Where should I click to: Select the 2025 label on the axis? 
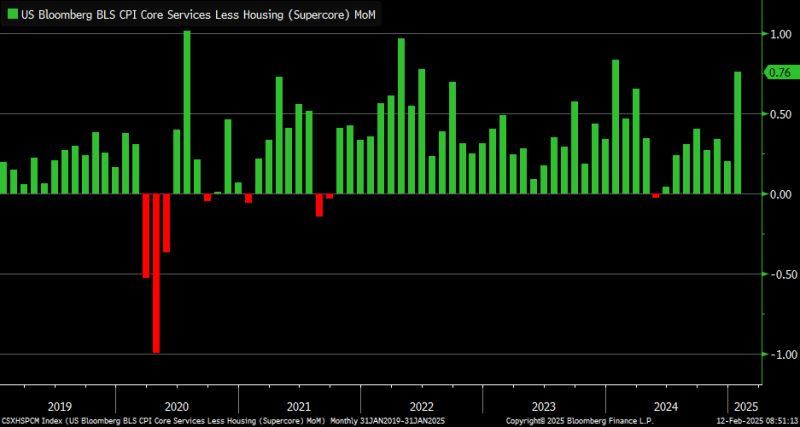click(744, 406)
